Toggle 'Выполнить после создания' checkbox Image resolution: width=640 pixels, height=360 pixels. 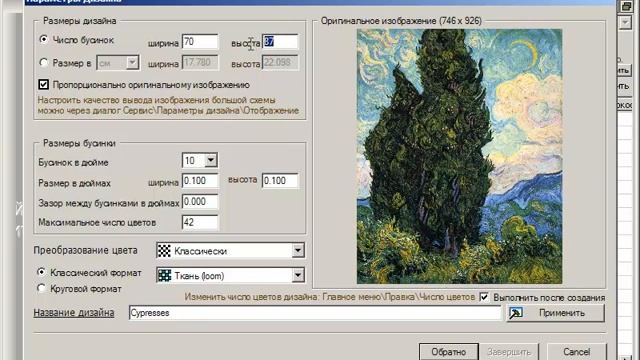[484, 297]
